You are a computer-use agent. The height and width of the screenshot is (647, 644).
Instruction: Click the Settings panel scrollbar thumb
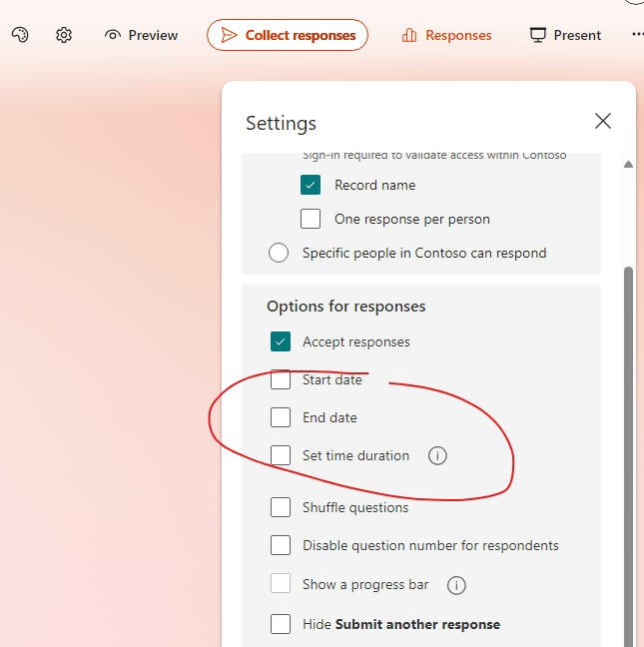pyautogui.click(x=628, y=456)
